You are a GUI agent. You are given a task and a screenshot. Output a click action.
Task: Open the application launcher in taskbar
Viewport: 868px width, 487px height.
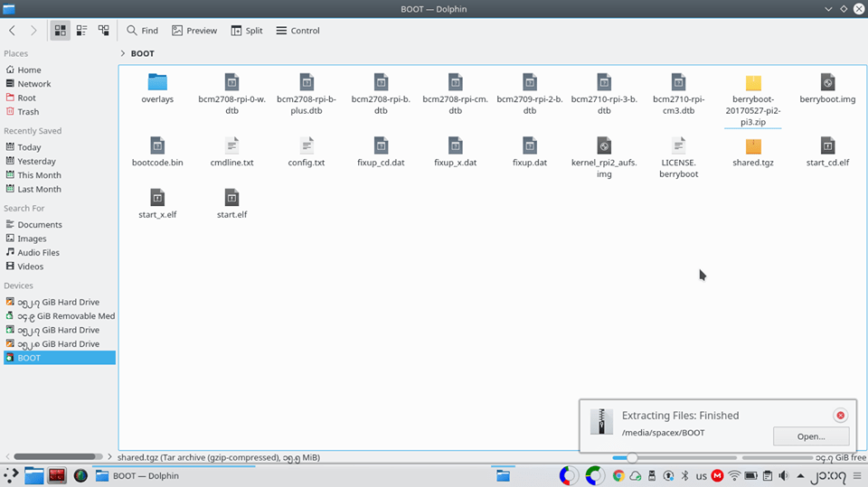pos(11,475)
